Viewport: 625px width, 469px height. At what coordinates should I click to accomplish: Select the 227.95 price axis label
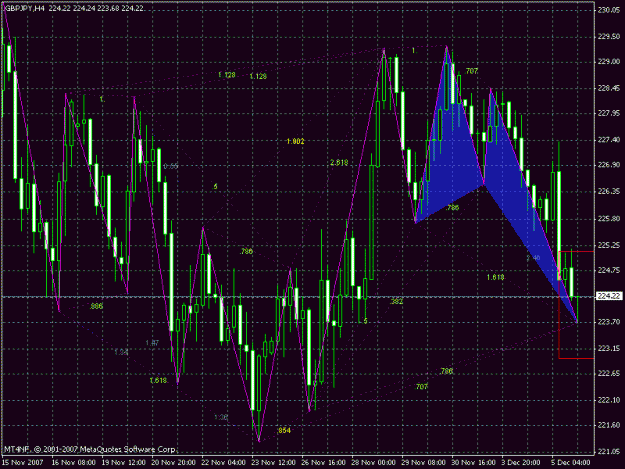(x=609, y=114)
